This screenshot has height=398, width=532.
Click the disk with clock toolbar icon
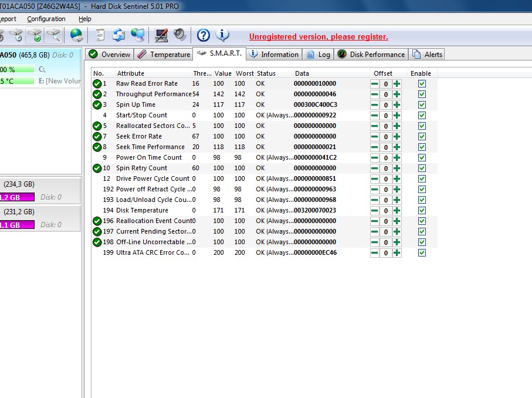coord(16,35)
